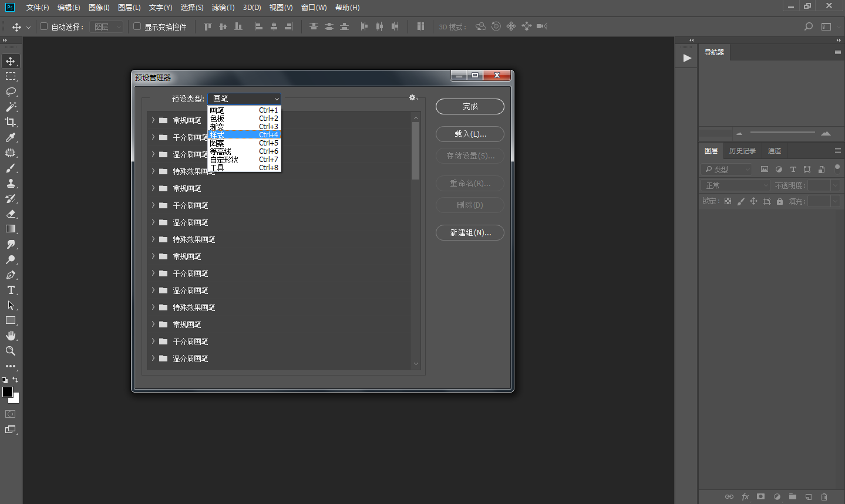Select the History Brush tool
The height and width of the screenshot is (504, 845).
(11, 198)
